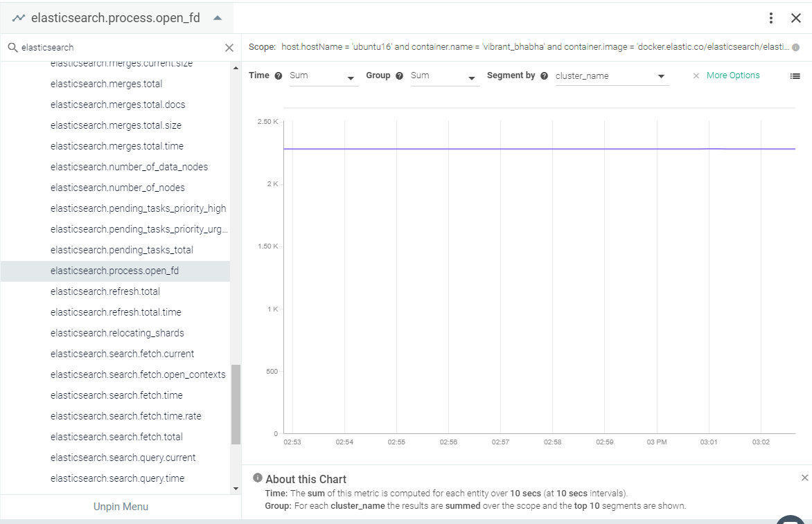Viewport: 812px width, 524px height.
Task: Click the More Options link
Action: (x=733, y=75)
